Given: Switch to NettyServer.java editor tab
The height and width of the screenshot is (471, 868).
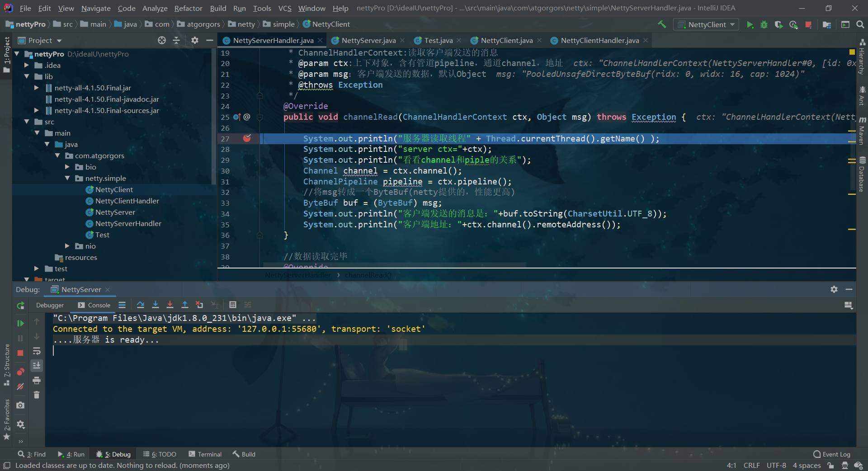Looking at the screenshot, I should (368, 40).
